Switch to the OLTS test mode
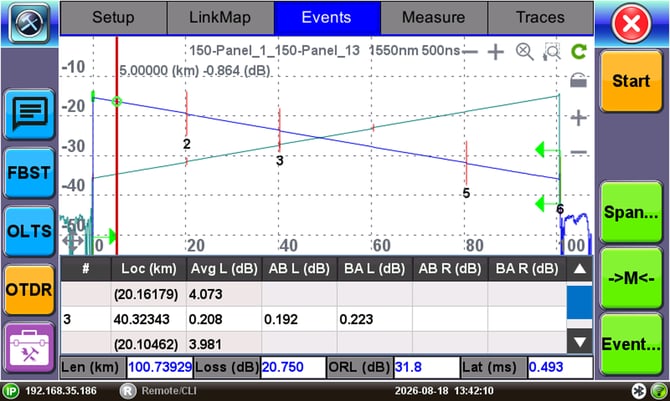The width and height of the screenshot is (670, 401). pyautogui.click(x=29, y=231)
